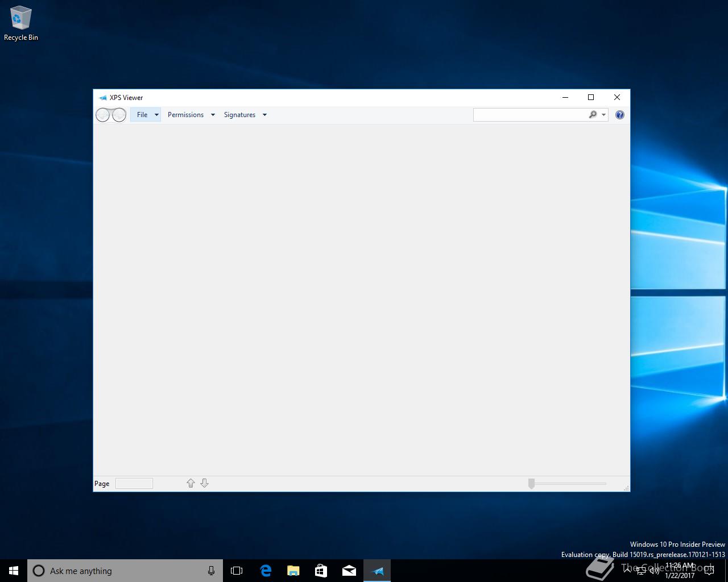Open the network icon in system tray
The height and width of the screenshot is (582, 728).
pyautogui.click(x=641, y=571)
